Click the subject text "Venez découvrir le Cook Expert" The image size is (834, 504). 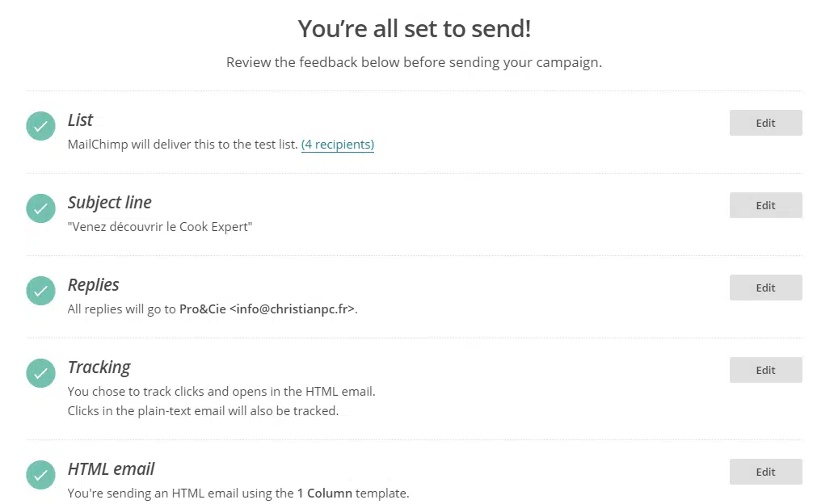tap(160, 227)
